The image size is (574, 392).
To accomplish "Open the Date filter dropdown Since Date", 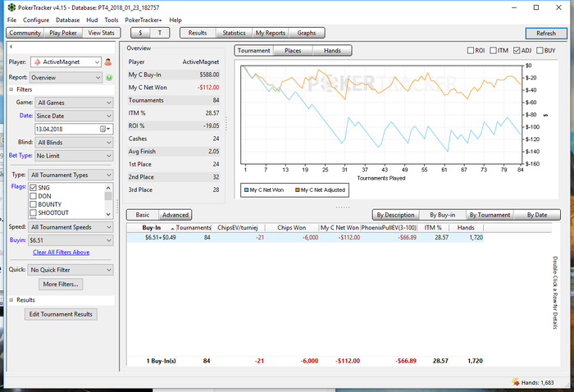I will (x=74, y=116).
